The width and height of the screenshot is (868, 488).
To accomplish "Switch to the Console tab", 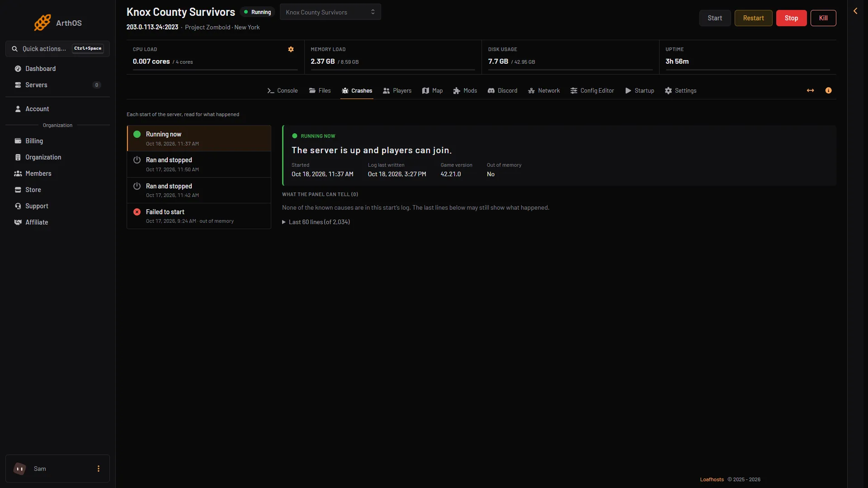I will click(x=282, y=90).
